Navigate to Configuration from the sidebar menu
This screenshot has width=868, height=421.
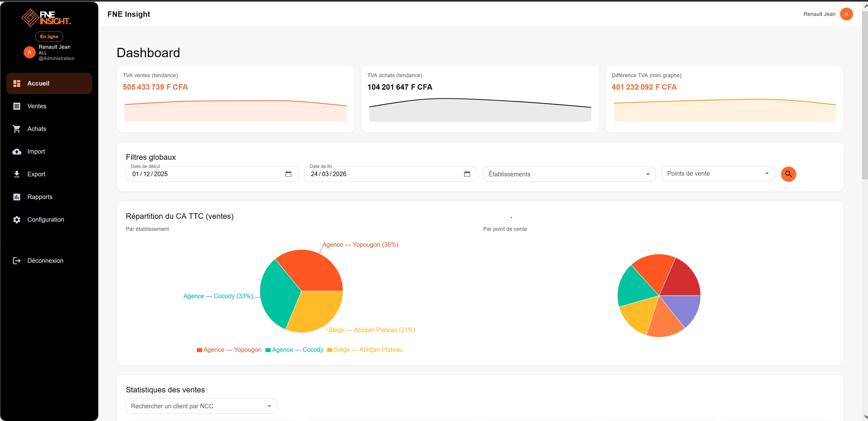pos(45,219)
